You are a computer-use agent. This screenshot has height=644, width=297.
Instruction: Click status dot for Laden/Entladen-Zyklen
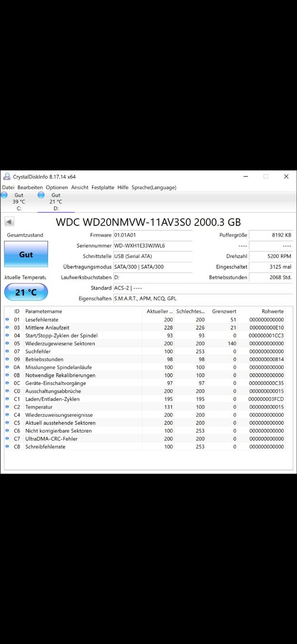[x=7, y=399]
